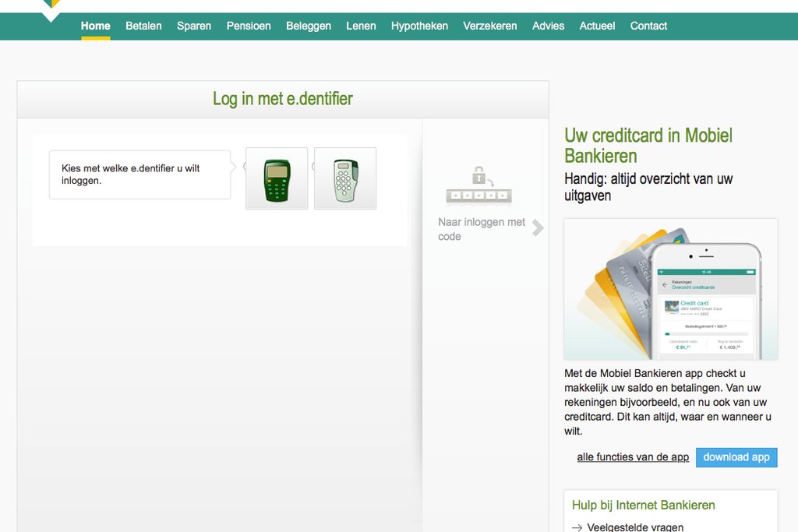
Task: Open 'alle functies van de app' link
Action: (633, 457)
